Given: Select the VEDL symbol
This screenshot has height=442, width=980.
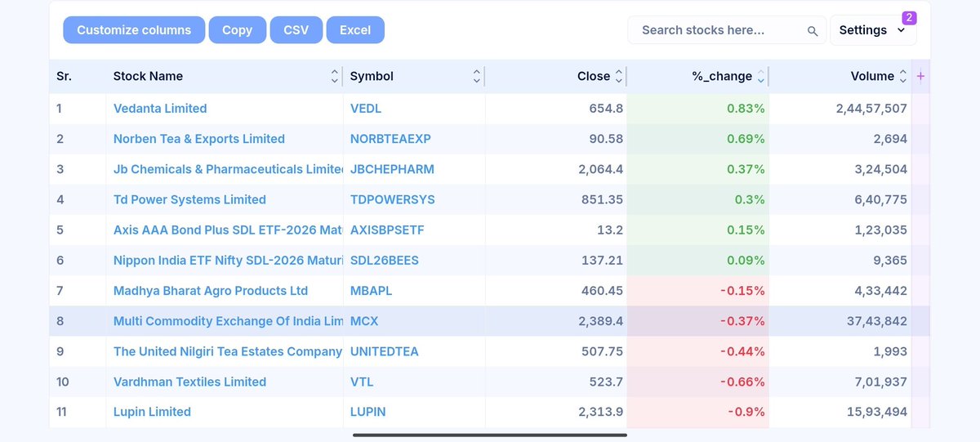Looking at the screenshot, I should pos(366,109).
